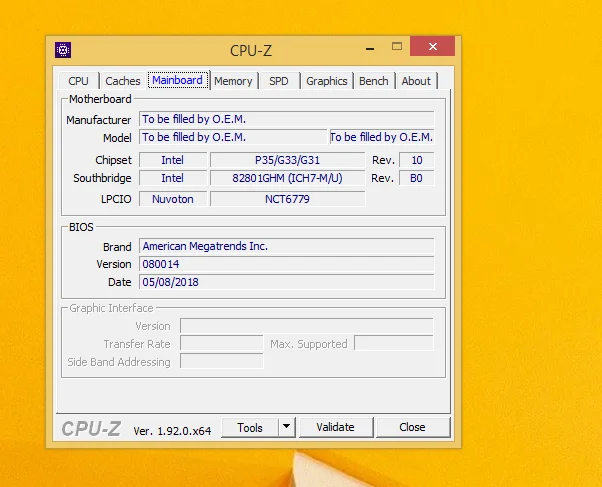The width and height of the screenshot is (602, 487).
Task: Select the 82801GHM (ICH7-M/U) value
Action: [288, 178]
